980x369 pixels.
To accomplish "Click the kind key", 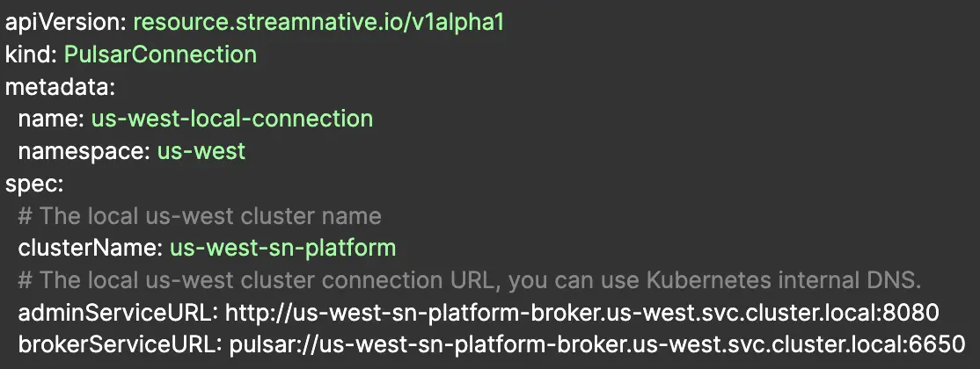I will pyautogui.click(x=31, y=54).
